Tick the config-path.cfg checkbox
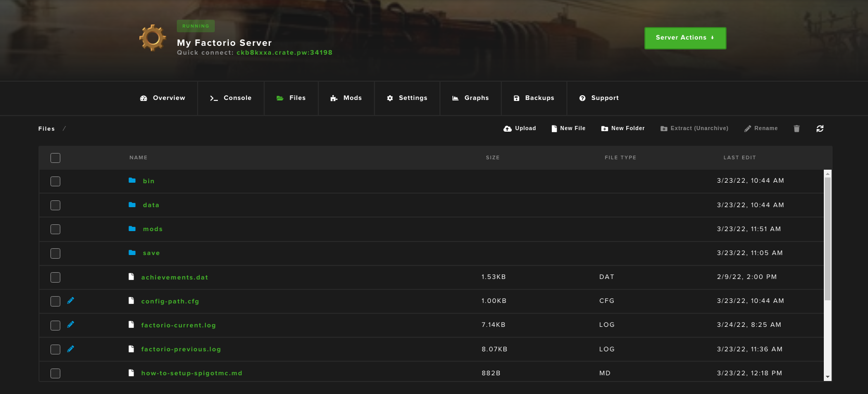The width and height of the screenshot is (868, 394). click(55, 301)
